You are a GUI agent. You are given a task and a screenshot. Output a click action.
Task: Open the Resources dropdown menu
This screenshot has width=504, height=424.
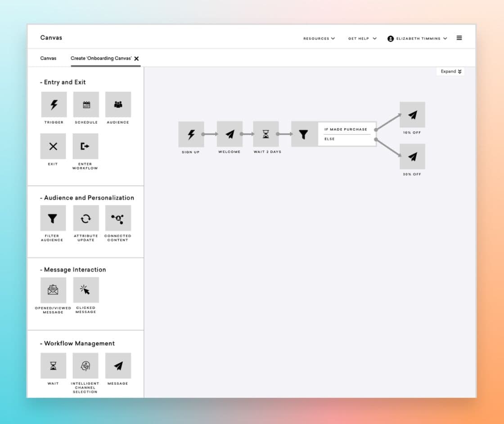(319, 39)
